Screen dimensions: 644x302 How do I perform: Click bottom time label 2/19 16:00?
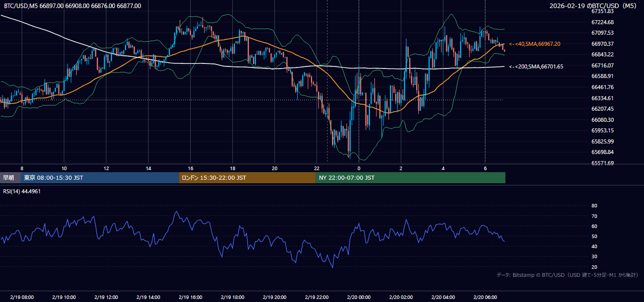[x=190, y=297]
